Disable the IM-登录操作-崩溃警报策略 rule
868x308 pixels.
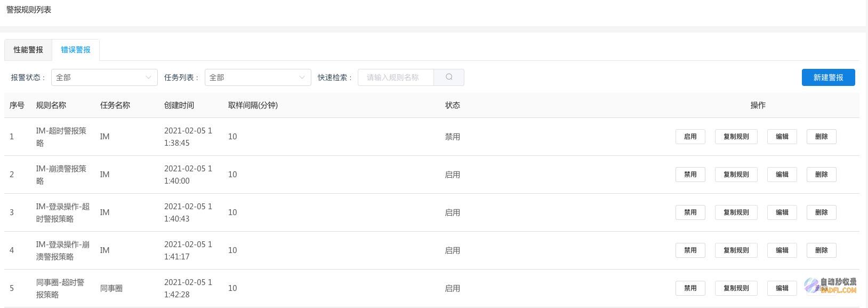click(x=690, y=250)
